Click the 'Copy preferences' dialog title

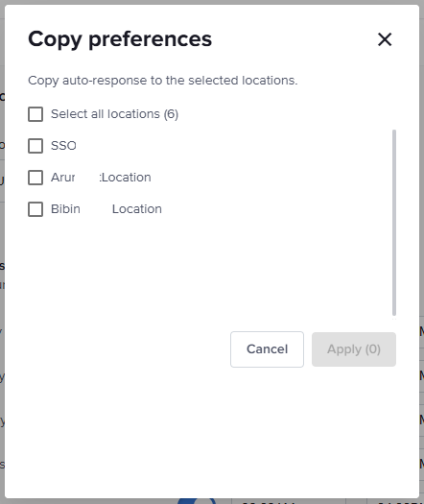pos(120,40)
